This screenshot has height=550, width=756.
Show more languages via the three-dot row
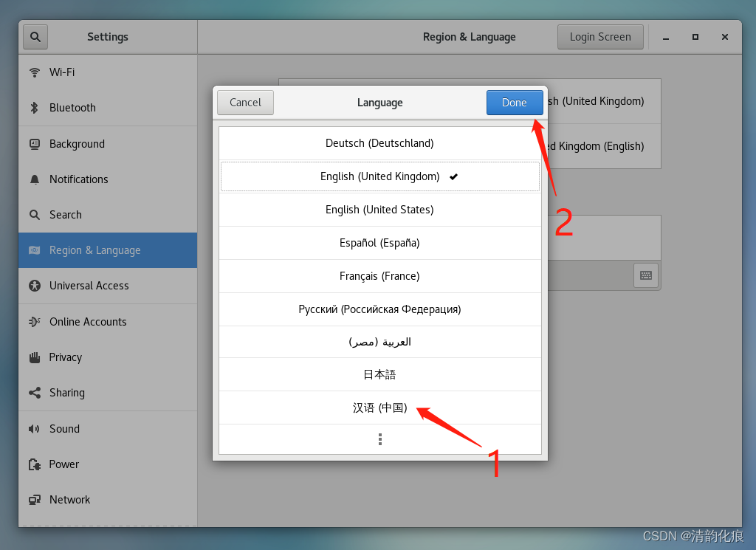[x=380, y=439]
